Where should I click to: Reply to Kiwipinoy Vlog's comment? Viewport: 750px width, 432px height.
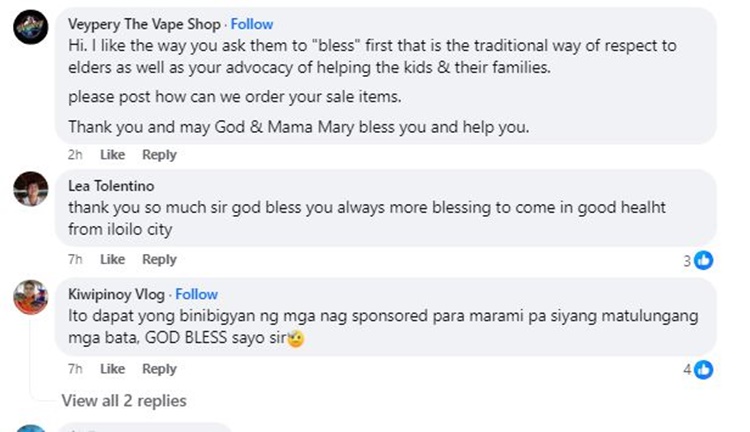(x=159, y=369)
